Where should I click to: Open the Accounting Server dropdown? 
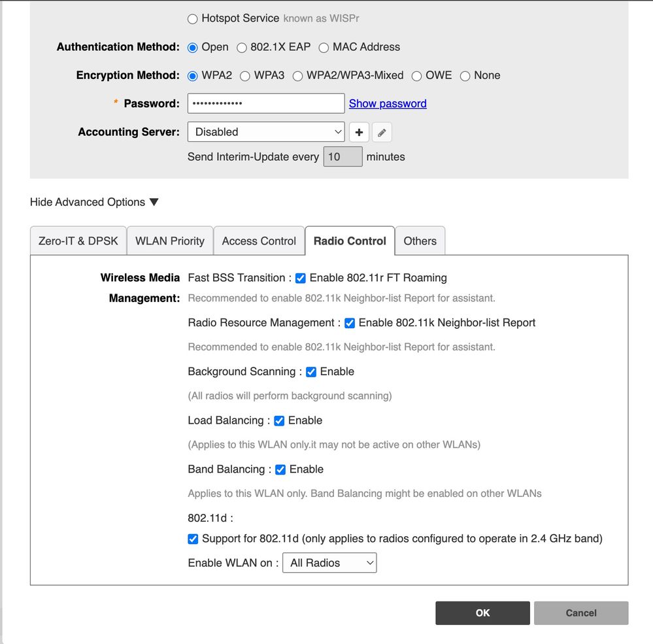[x=265, y=132]
